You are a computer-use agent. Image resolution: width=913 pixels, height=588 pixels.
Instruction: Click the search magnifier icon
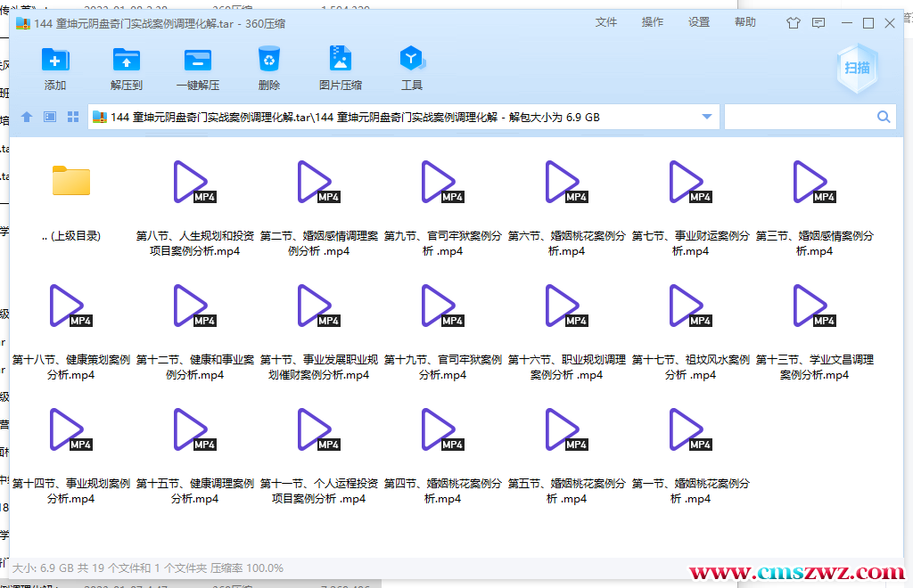(884, 117)
